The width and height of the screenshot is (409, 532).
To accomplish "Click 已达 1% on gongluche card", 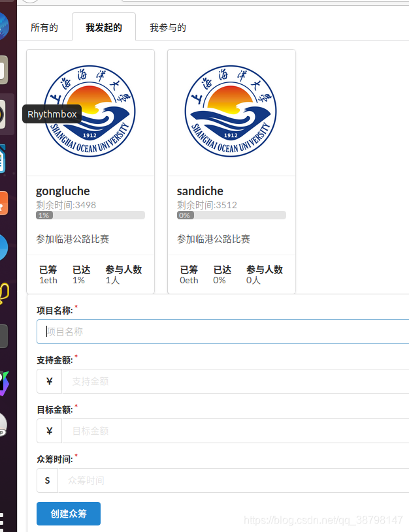I will click(x=82, y=275).
